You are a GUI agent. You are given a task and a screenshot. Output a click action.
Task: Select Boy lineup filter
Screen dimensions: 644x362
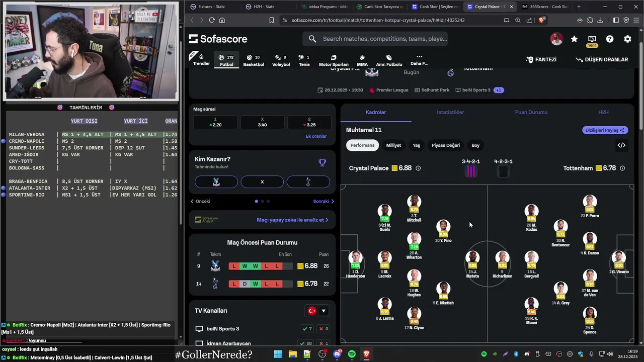475,145
